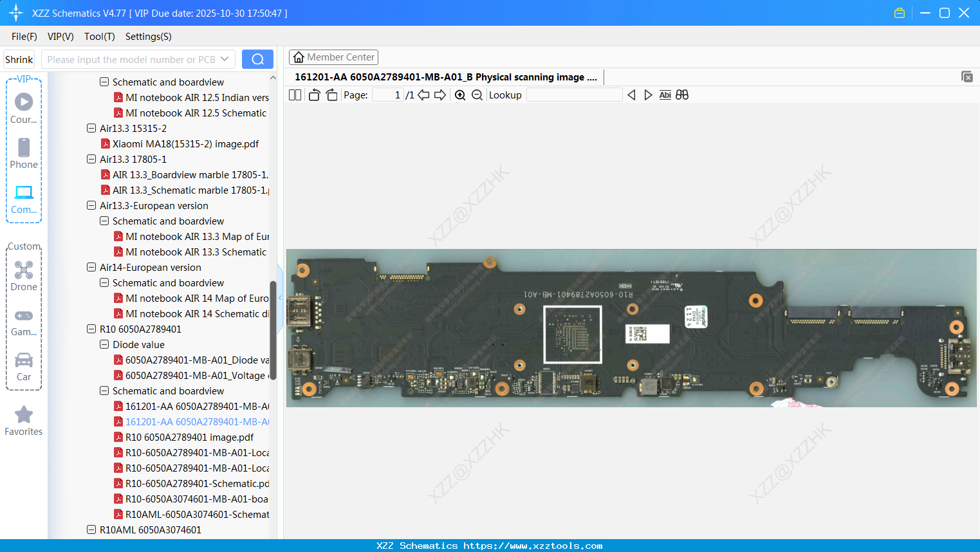980x552 pixels.
Task: Rotate the page clockwise
Action: pyautogui.click(x=331, y=95)
